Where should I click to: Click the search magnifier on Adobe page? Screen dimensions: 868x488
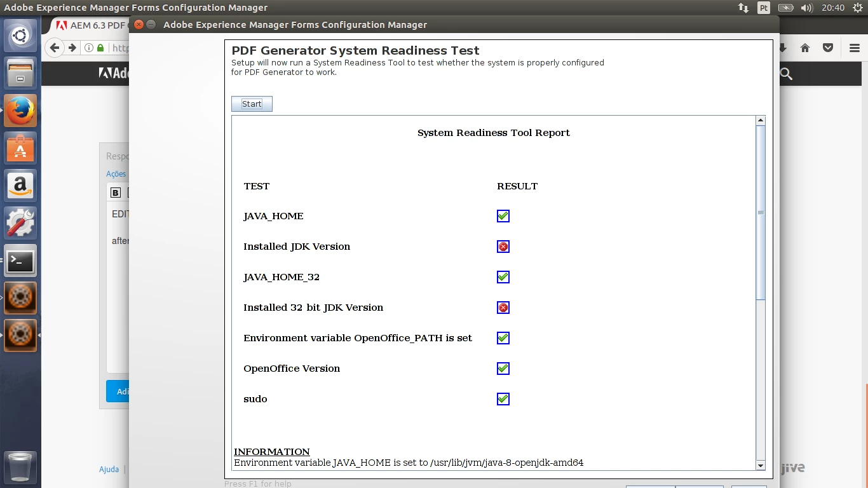click(786, 74)
